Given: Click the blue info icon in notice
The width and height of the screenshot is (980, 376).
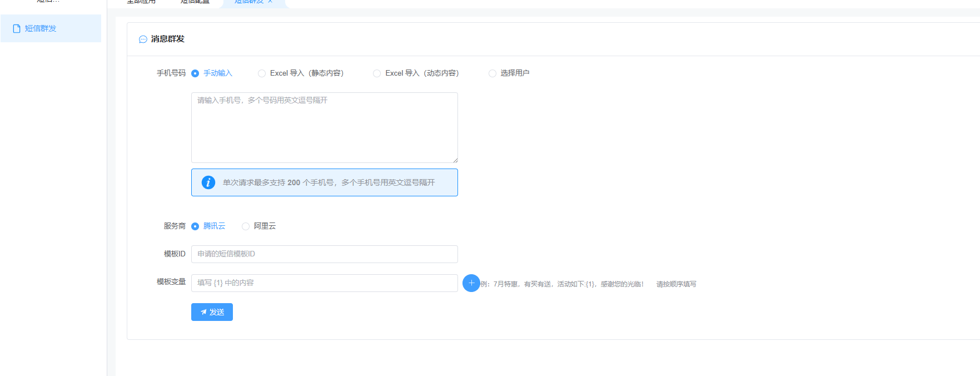Looking at the screenshot, I should tap(208, 182).
